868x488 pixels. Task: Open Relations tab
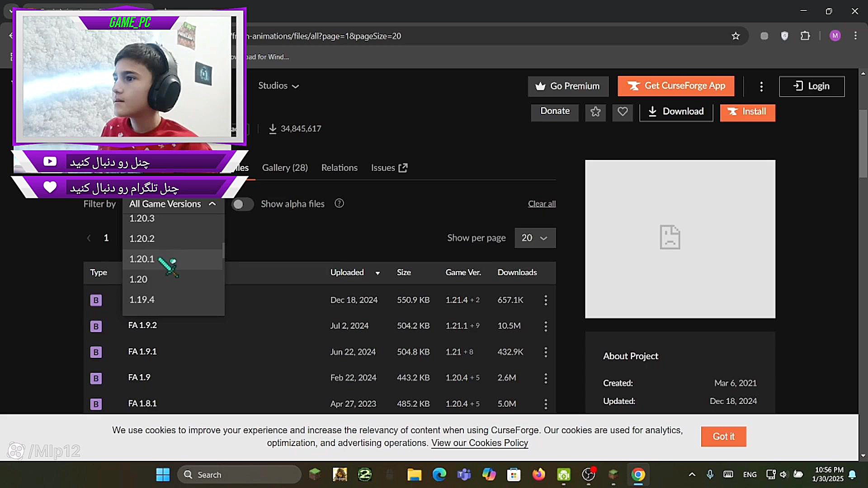click(x=339, y=168)
